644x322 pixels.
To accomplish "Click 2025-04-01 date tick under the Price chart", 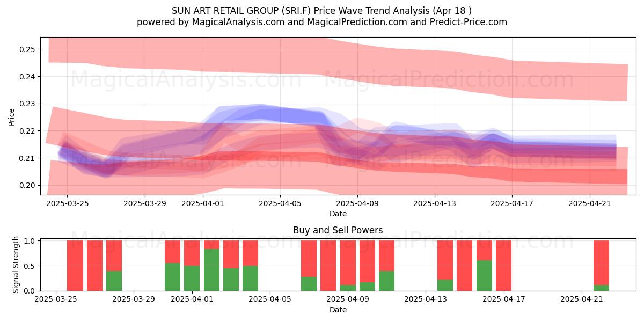I will [203, 203].
